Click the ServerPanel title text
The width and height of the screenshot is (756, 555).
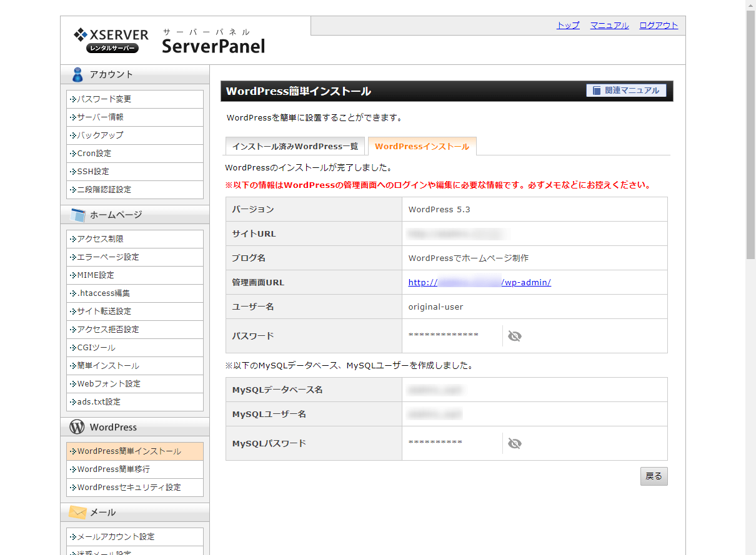213,46
